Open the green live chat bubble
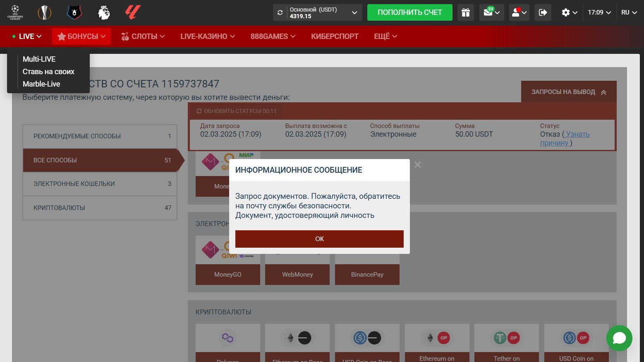Image resolution: width=644 pixels, height=362 pixels. tap(619, 338)
